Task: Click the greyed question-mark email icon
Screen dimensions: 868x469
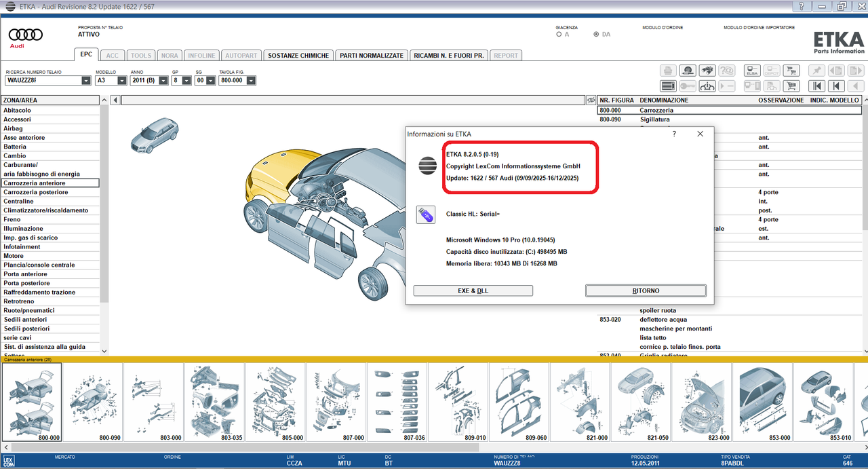Action: (x=727, y=71)
